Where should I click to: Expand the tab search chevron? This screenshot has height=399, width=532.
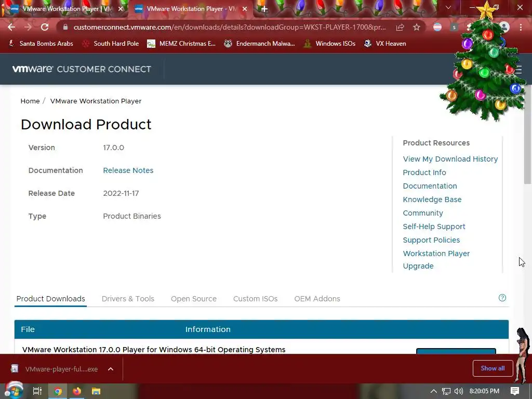(x=448, y=7)
